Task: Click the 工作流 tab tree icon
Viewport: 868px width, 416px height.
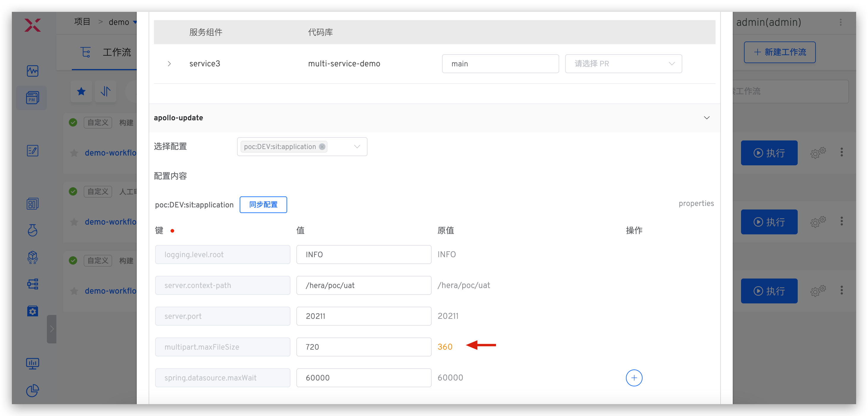Action: (86, 52)
